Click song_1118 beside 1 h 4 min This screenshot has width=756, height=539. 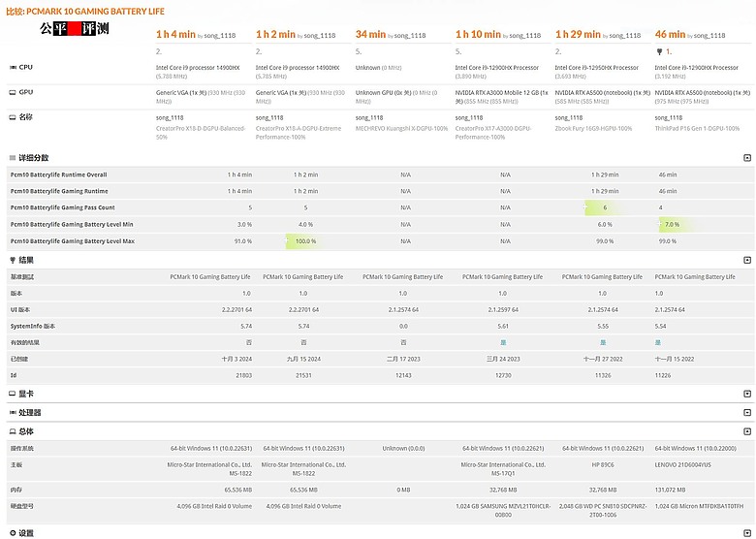pos(220,36)
